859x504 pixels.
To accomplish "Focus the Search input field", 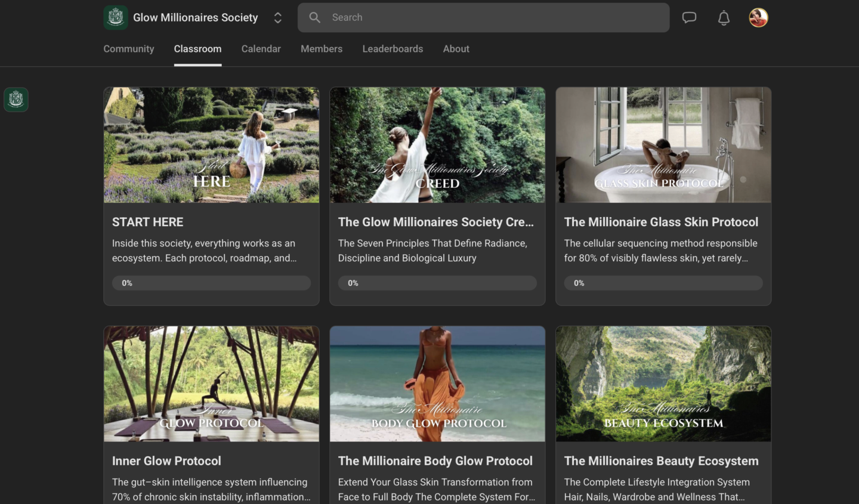I will 483,17.
